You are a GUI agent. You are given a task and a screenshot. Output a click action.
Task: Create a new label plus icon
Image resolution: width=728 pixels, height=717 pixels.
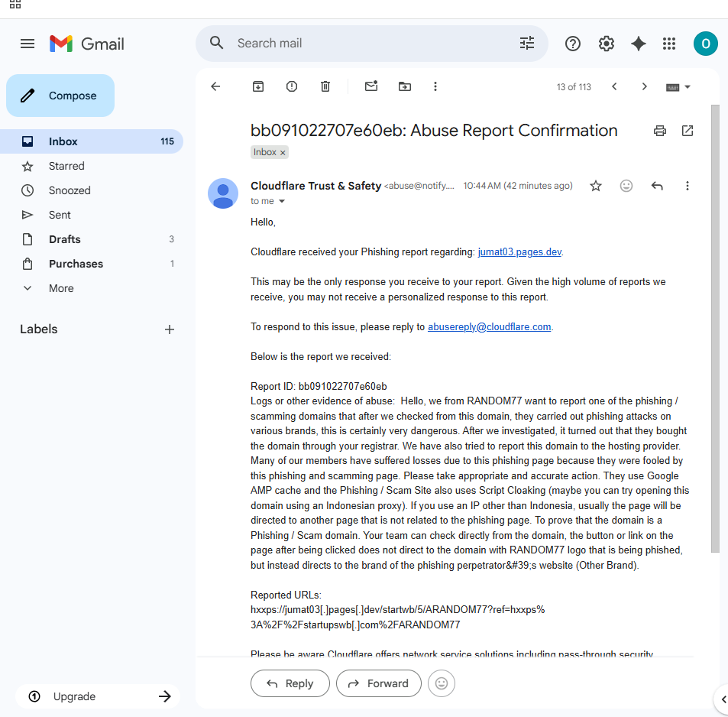tap(170, 329)
